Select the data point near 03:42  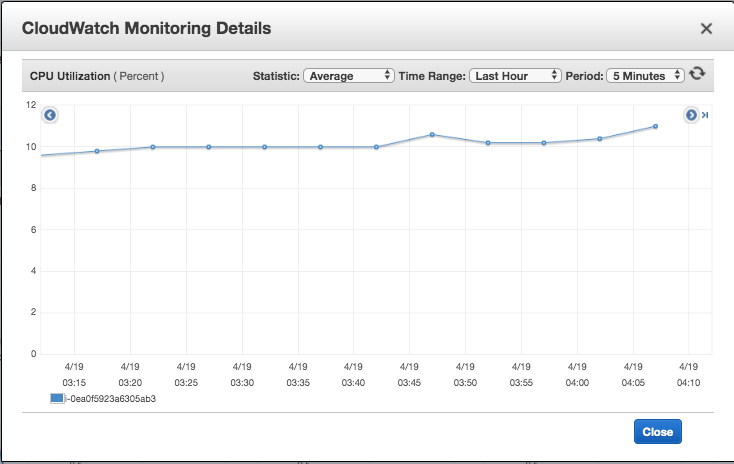376,147
